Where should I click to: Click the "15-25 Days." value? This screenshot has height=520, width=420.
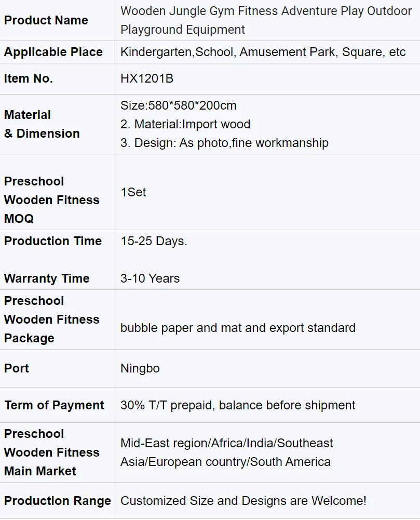click(154, 242)
